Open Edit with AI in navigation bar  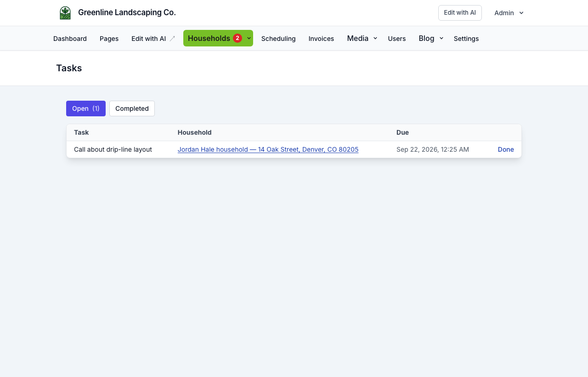point(149,39)
